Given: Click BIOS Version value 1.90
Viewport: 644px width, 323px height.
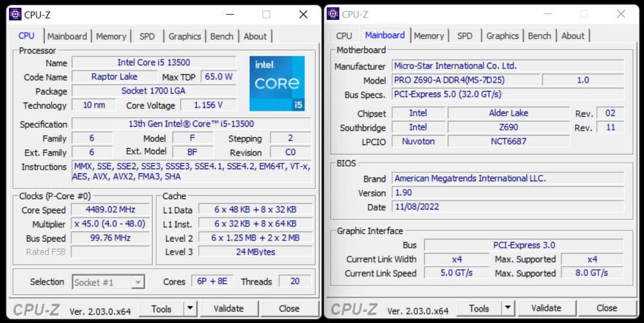Looking at the screenshot, I should click(x=507, y=192).
